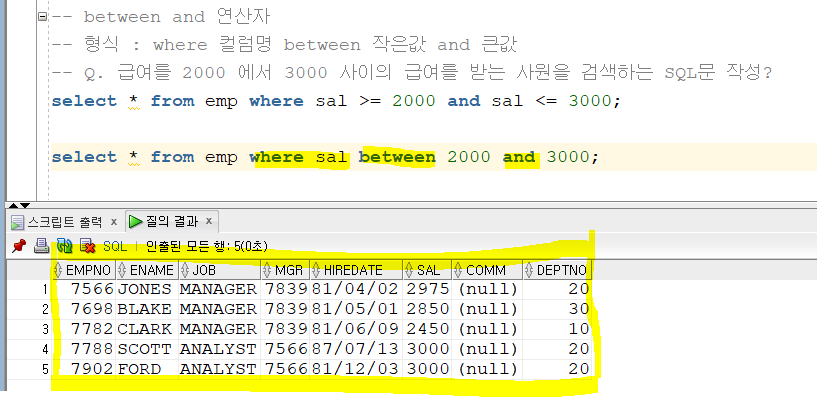Click the highlighted 'between' keyword in editor
This screenshot has width=817, height=397.
[x=397, y=157]
